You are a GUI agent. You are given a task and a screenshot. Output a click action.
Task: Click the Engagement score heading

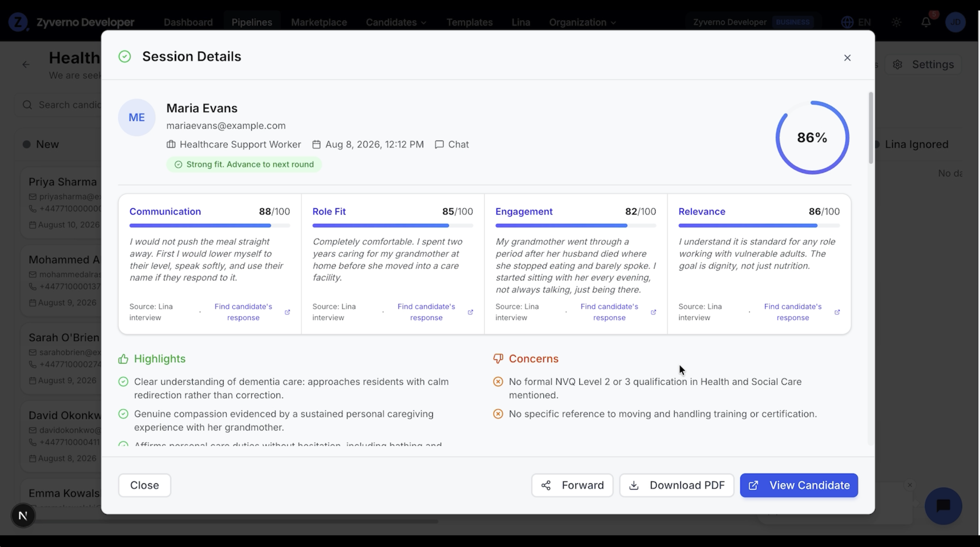tap(523, 211)
